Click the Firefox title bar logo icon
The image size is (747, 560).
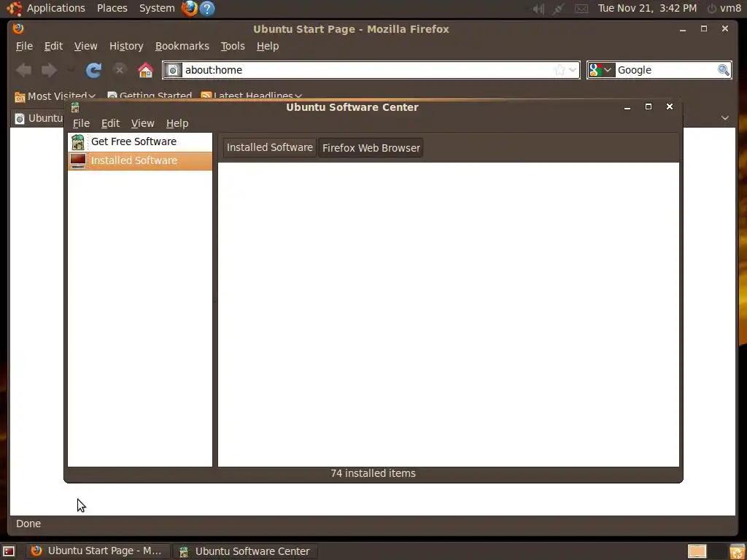click(x=18, y=28)
